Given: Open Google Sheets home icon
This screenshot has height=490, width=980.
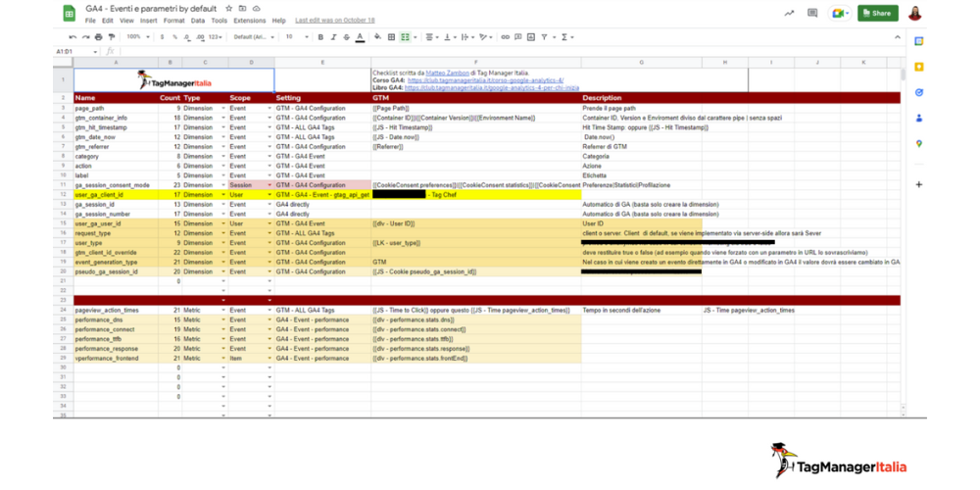Looking at the screenshot, I should (x=69, y=13).
